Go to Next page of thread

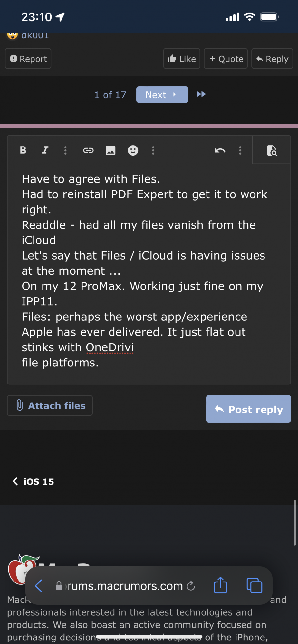coord(162,95)
